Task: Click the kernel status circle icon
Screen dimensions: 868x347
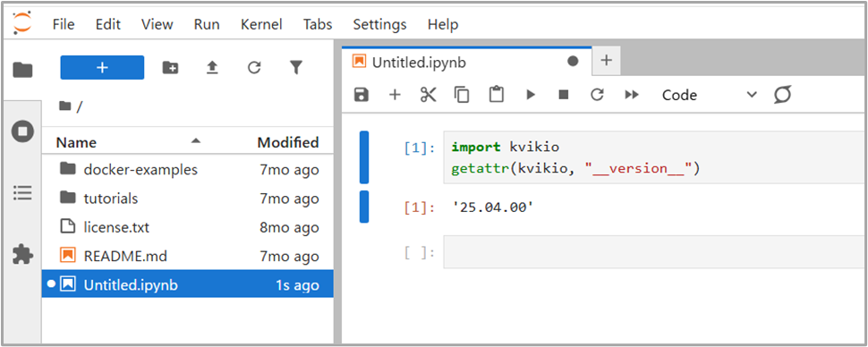Action: [x=782, y=95]
